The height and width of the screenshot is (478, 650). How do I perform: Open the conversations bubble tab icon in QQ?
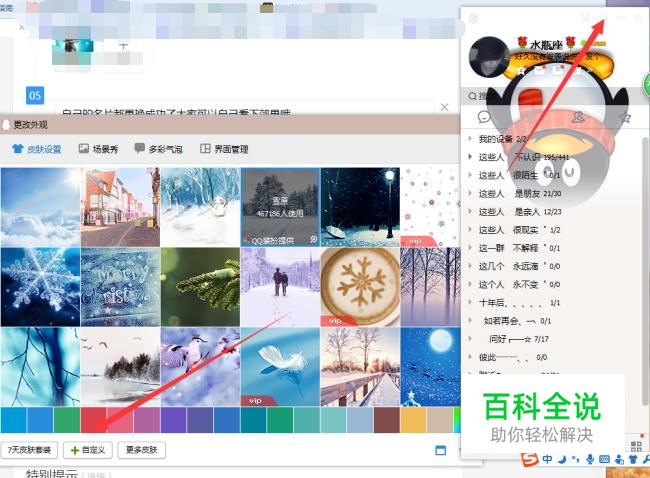[484, 117]
